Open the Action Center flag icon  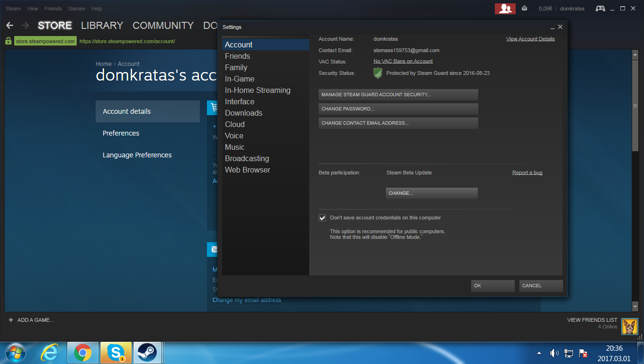tap(583, 354)
